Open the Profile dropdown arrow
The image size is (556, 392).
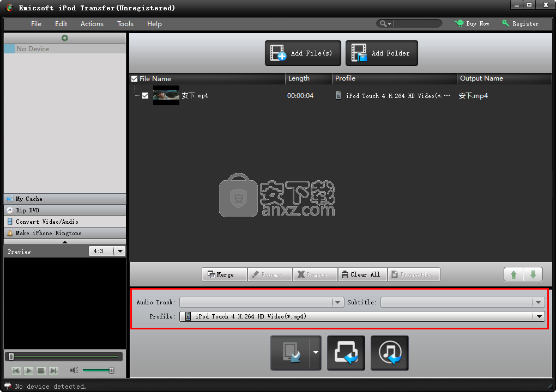coord(539,316)
